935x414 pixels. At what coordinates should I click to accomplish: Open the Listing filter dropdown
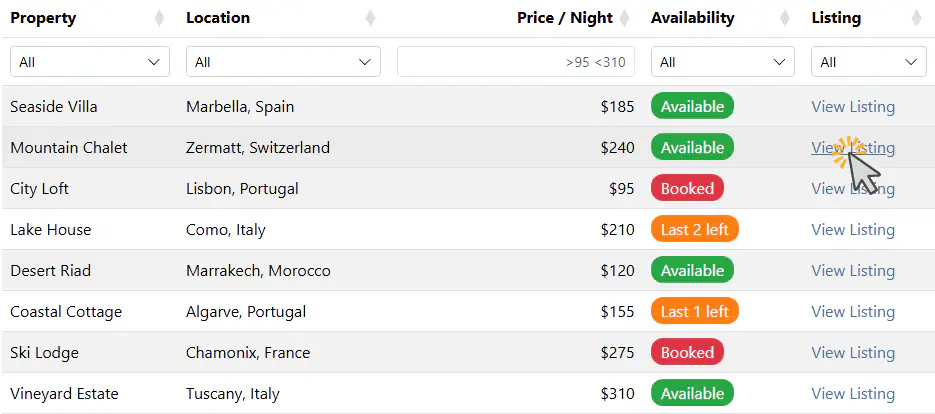coord(868,62)
